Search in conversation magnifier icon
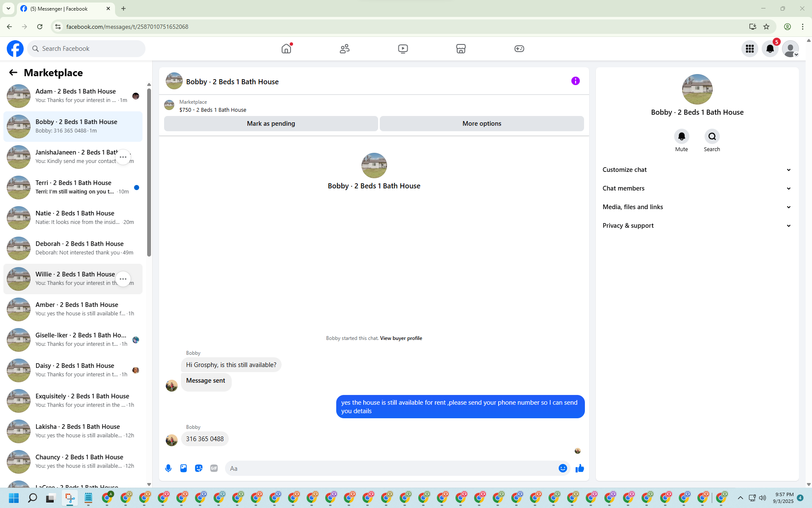Screen dimensions: 812x508 tap(712, 136)
